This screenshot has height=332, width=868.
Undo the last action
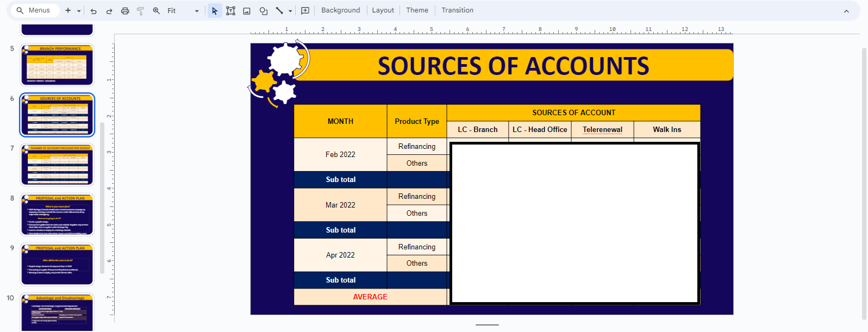pyautogui.click(x=93, y=11)
